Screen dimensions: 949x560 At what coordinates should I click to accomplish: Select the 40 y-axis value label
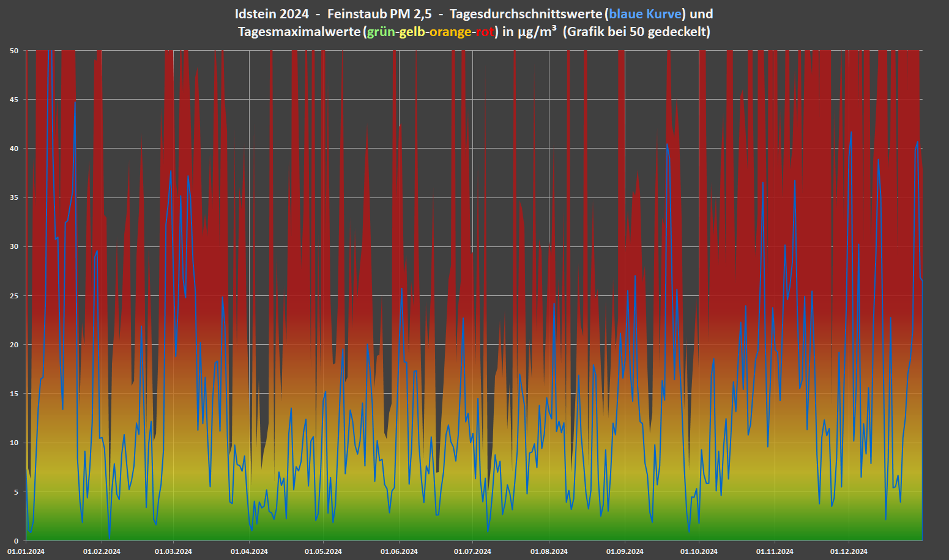click(x=14, y=149)
